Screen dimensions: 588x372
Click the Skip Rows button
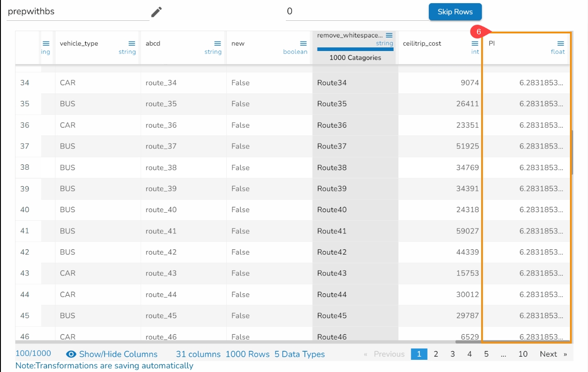tap(455, 12)
